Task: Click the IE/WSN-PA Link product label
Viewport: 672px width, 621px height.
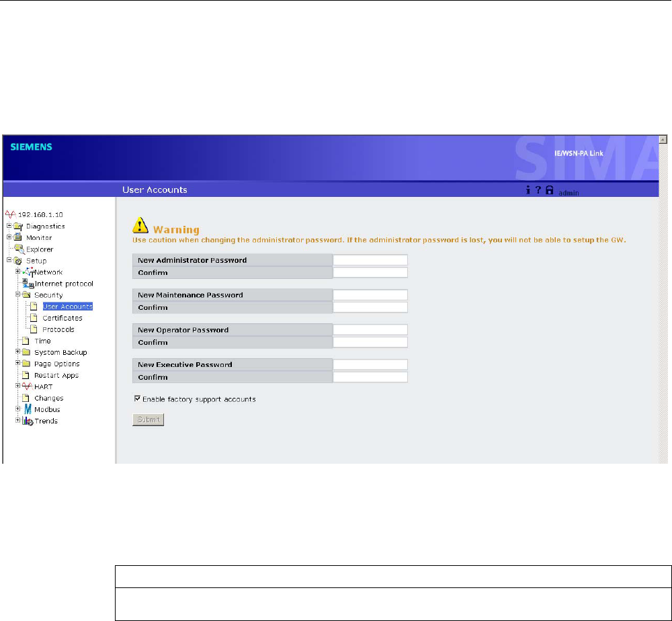Action: click(579, 153)
